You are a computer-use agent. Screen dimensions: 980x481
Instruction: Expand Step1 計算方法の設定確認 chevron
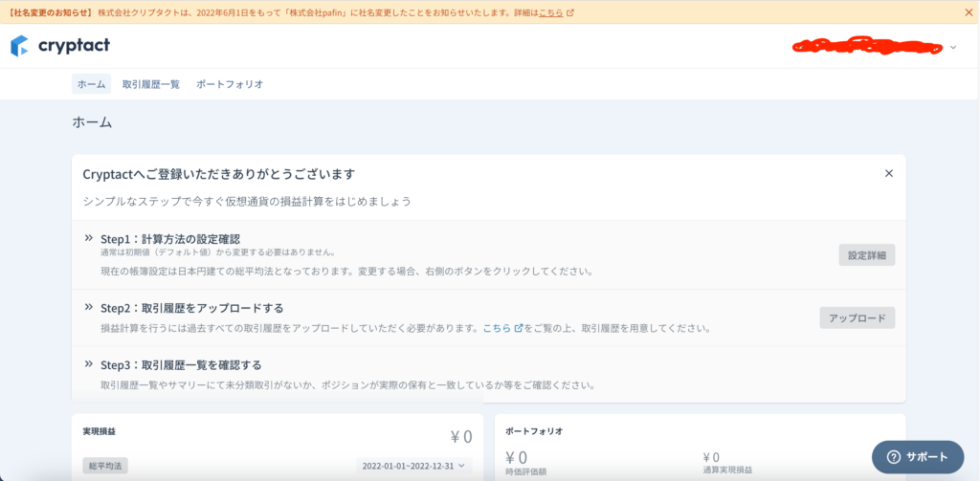tap(89, 238)
